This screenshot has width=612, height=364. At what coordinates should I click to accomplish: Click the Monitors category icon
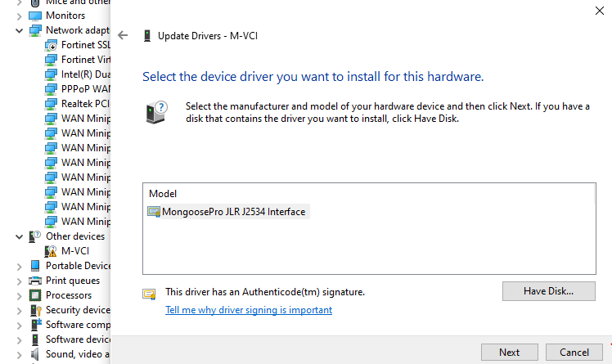pos(35,16)
